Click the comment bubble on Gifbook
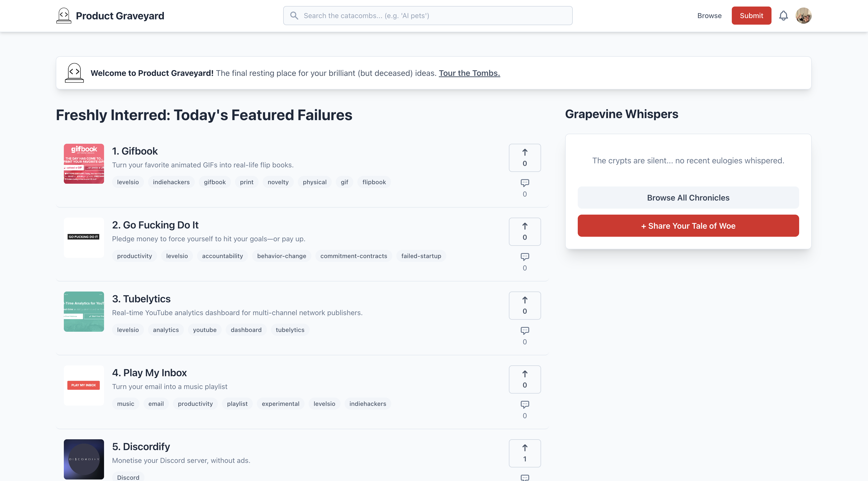868x481 pixels. pyautogui.click(x=525, y=183)
